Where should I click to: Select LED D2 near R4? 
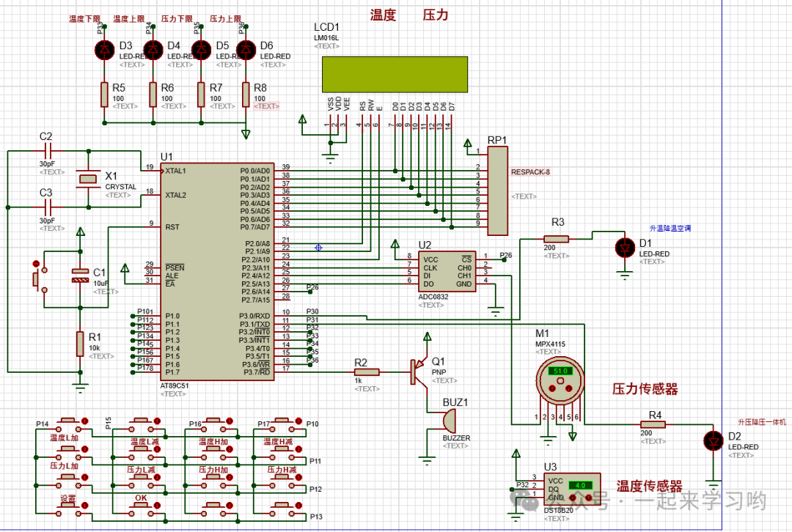click(714, 440)
